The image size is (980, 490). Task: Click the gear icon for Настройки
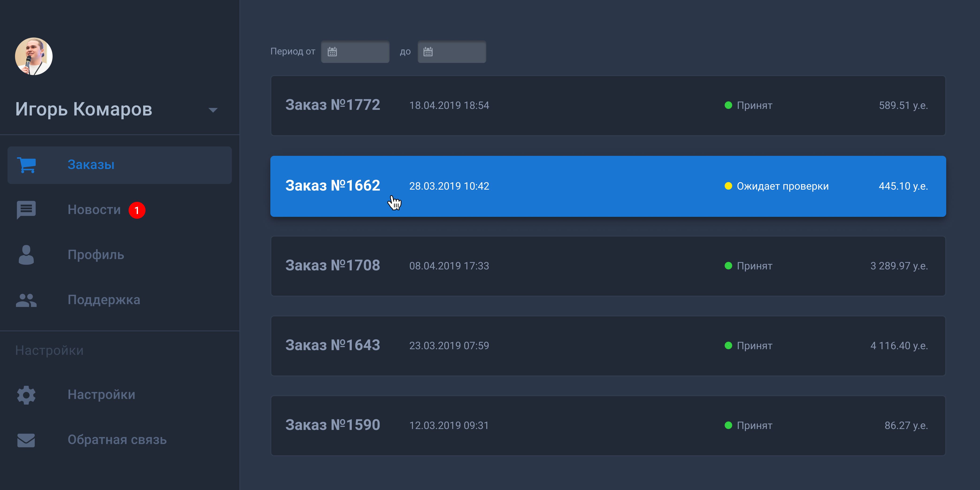(26, 395)
